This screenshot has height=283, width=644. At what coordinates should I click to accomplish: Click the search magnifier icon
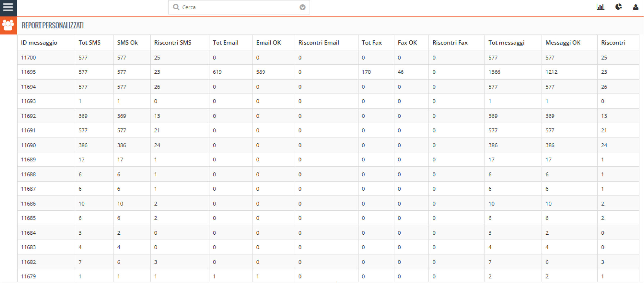click(x=176, y=7)
